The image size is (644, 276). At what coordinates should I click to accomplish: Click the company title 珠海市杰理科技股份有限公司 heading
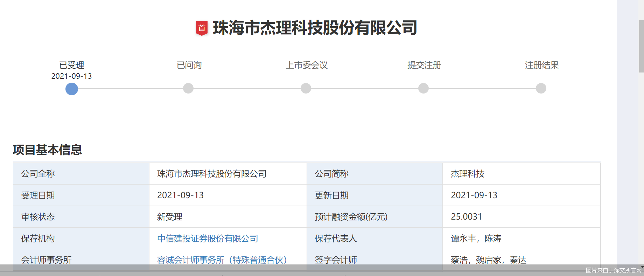[x=315, y=28]
